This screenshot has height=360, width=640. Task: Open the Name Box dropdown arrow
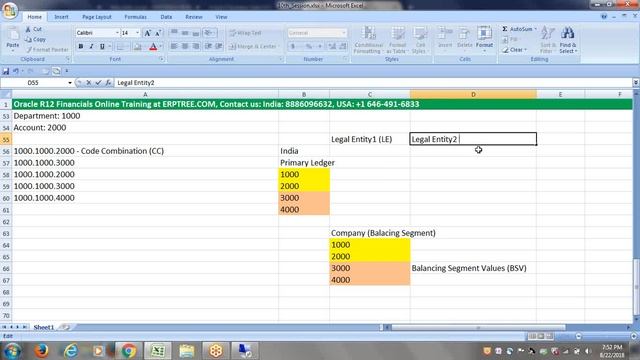click(70, 83)
